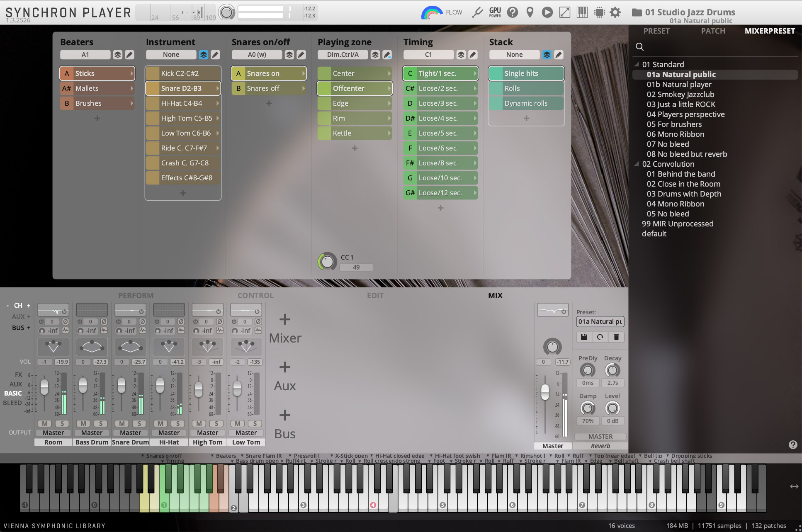802x532 pixels.
Task: Open the FLOW rainbow icon
Action: (431, 12)
